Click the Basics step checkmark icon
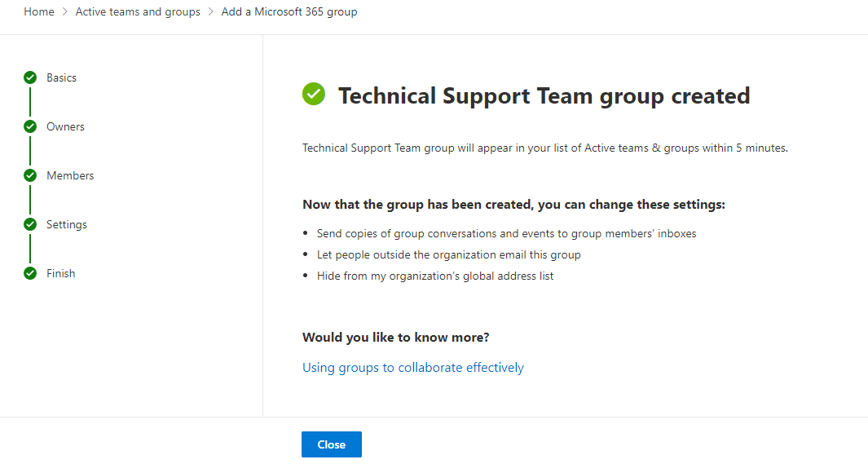 tap(30, 77)
